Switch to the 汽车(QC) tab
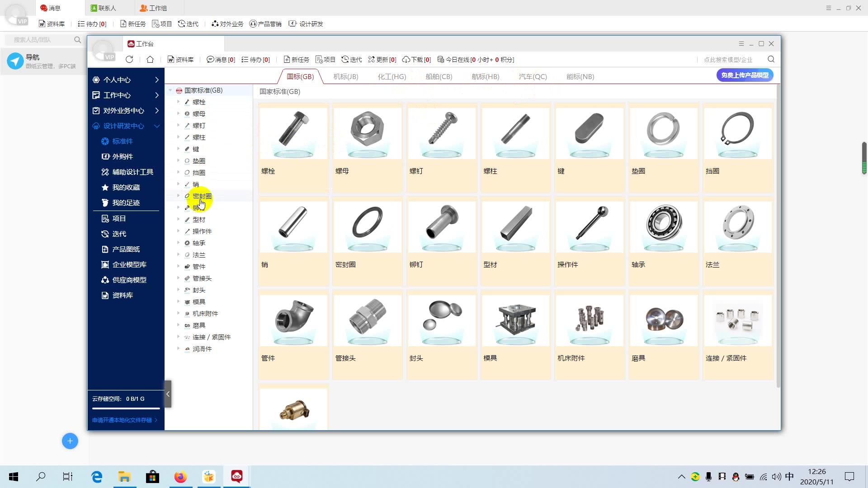 tap(533, 76)
